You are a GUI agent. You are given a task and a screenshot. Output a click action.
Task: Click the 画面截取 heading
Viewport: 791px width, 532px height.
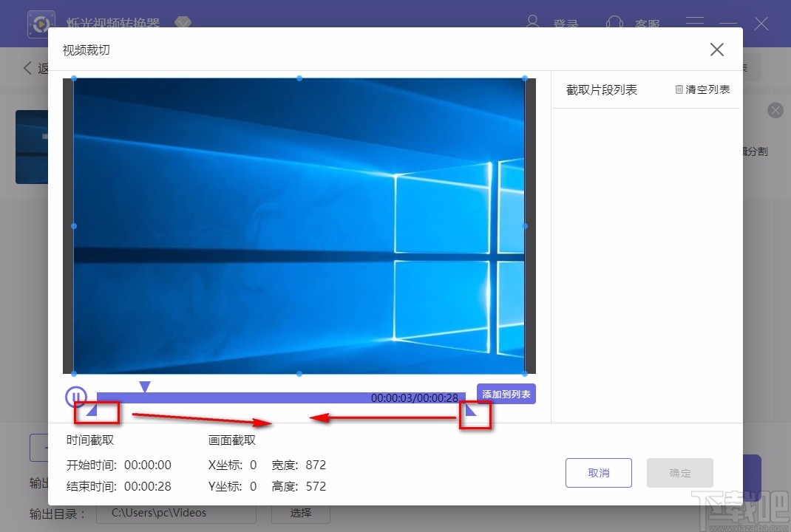[232, 440]
